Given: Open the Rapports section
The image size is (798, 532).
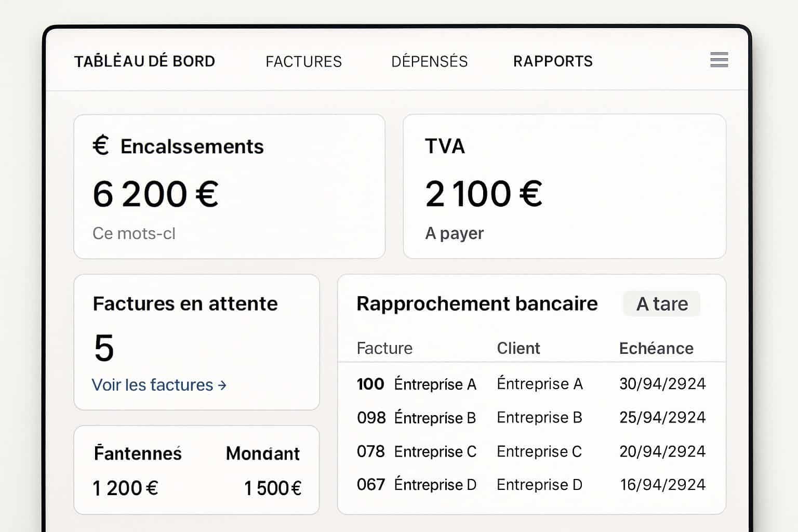Looking at the screenshot, I should tap(553, 61).
